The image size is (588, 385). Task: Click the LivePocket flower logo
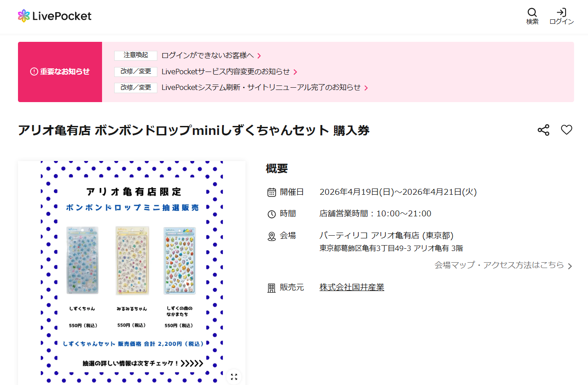23,15
